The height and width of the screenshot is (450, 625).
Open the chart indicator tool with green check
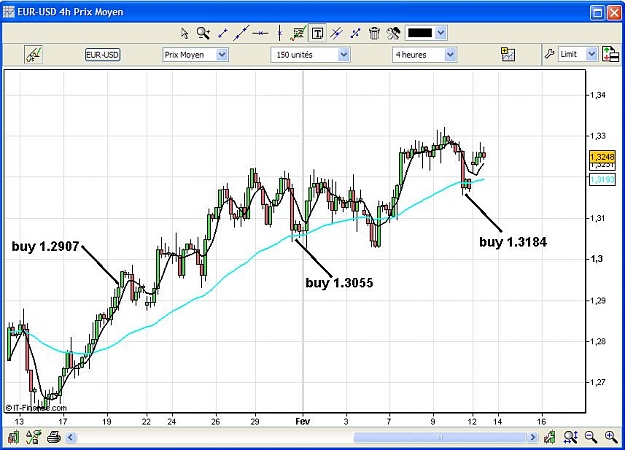pyautogui.click(x=298, y=33)
